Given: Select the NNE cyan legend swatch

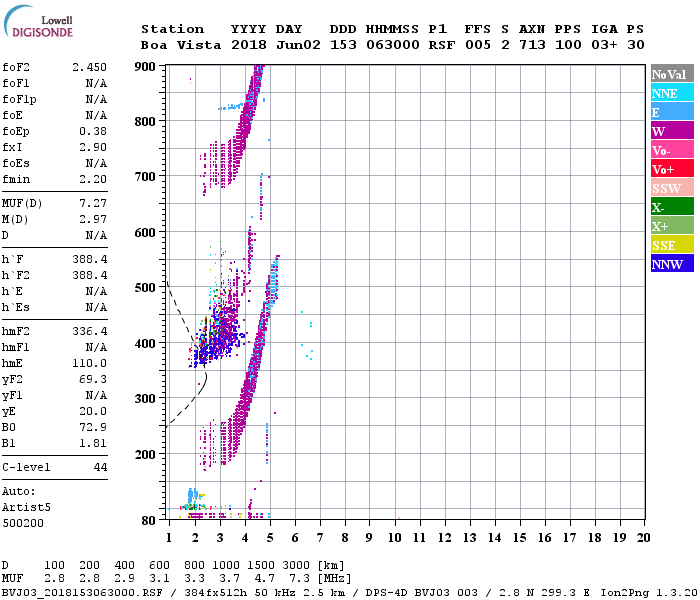Looking at the screenshot, I should [x=672, y=93].
